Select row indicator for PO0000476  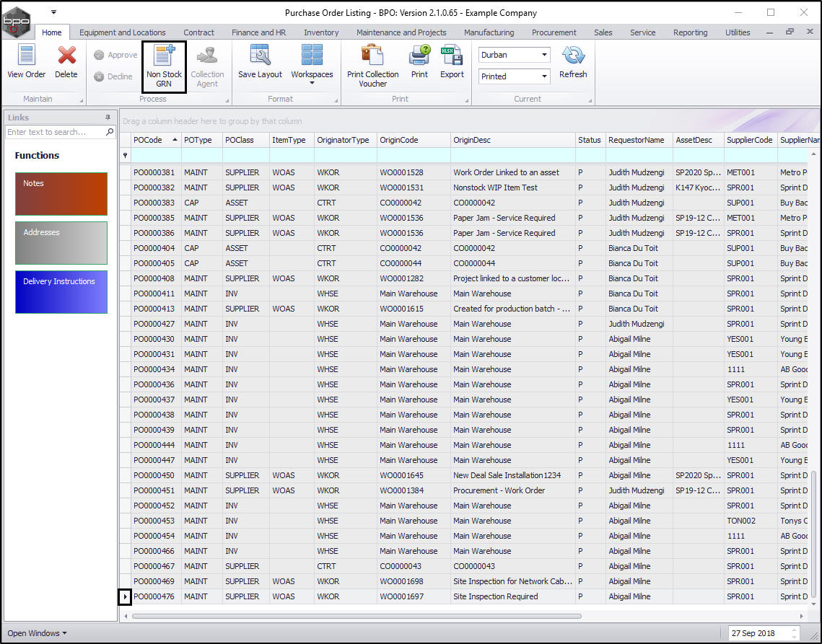coord(125,596)
